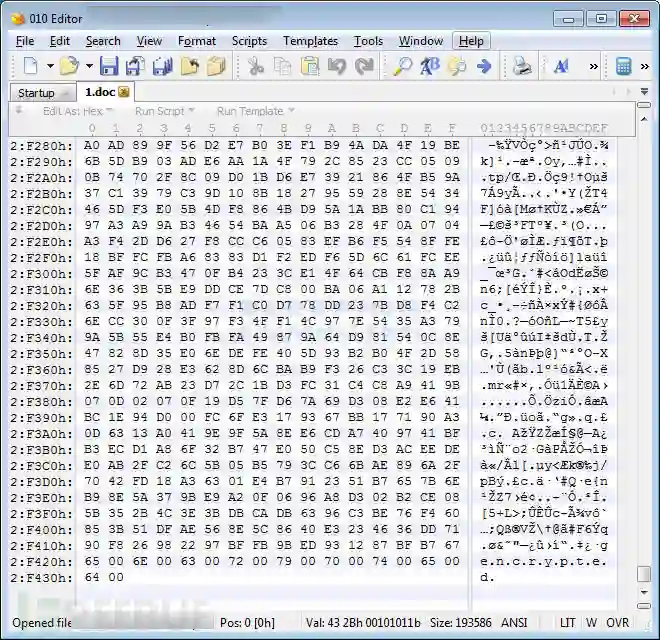Print the file with printer icon
The height and width of the screenshot is (640, 660).
click(522, 66)
